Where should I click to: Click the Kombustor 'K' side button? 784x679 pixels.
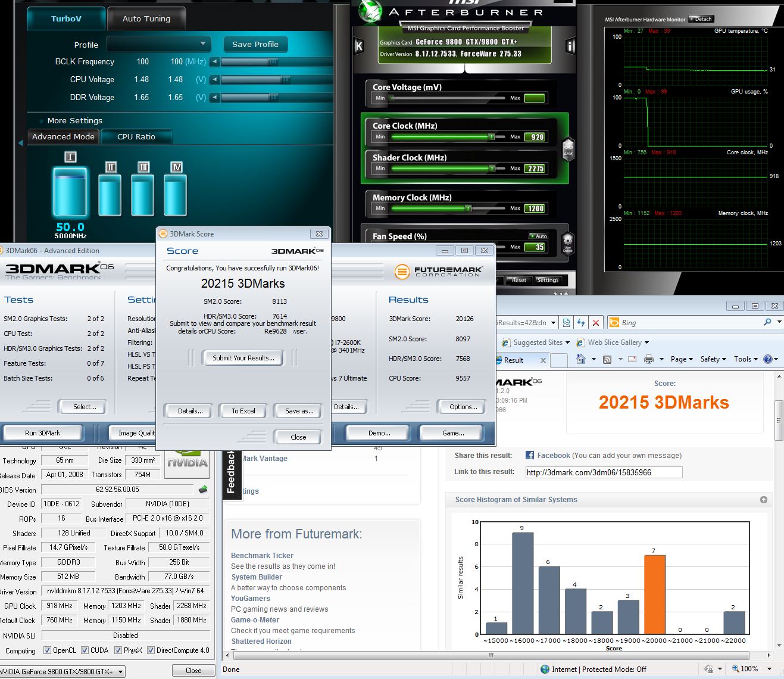359,46
